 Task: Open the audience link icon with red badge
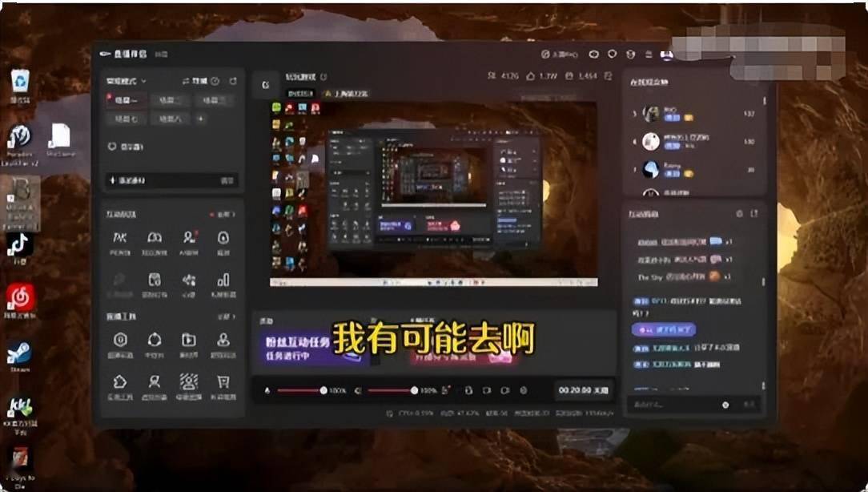[x=189, y=243]
